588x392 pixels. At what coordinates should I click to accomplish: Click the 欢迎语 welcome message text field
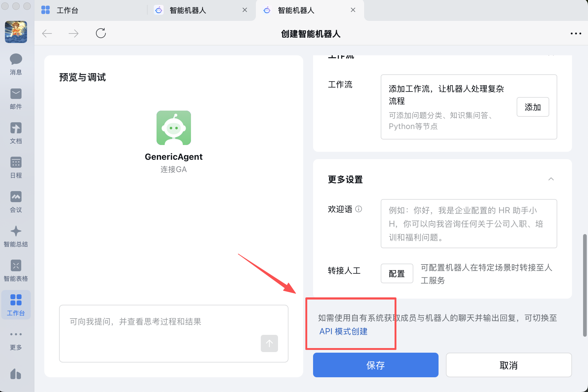point(469,224)
